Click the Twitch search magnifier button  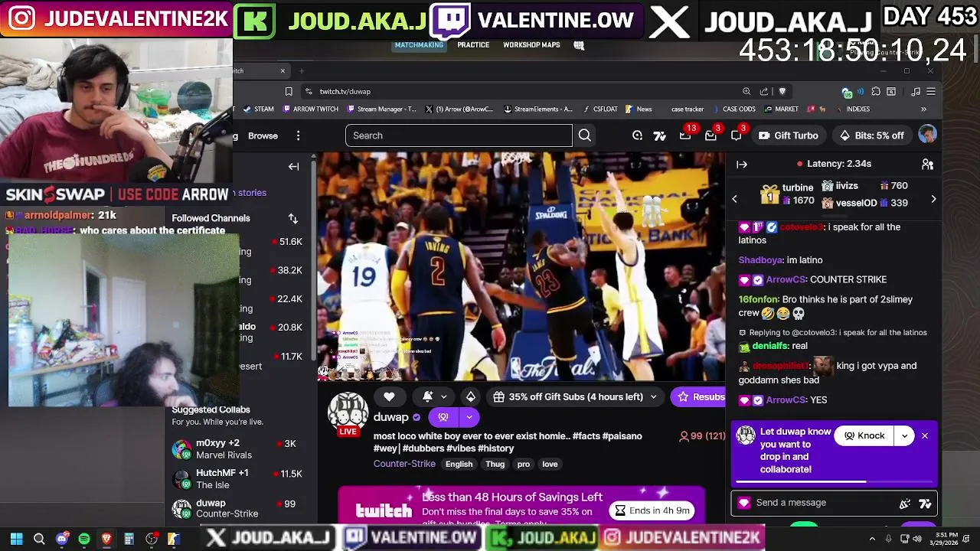tap(585, 135)
